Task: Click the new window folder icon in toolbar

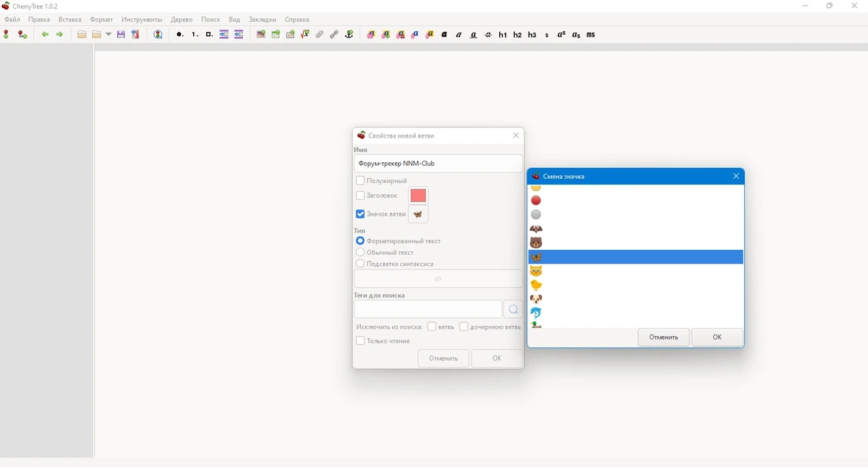Action: point(82,35)
